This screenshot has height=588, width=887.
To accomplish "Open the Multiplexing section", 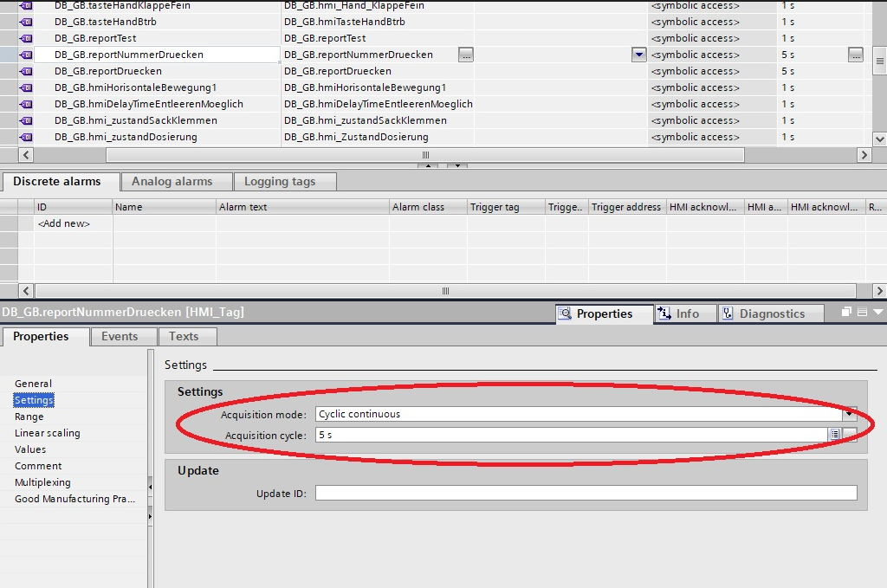I will pyautogui.click(x=43, y=482).
